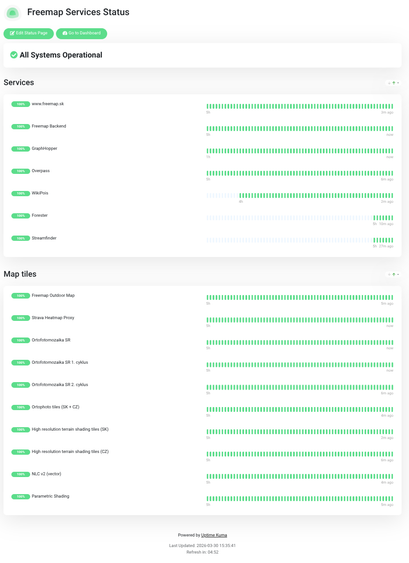Click the NLC v2 (vector) monitor name
The width and height of the screenshot is (409, 563).
[46, 474]
